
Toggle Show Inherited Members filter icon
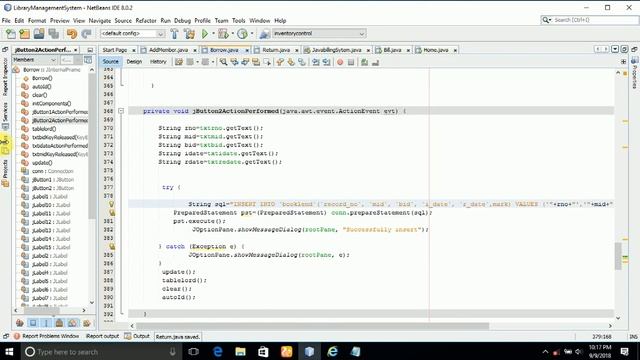pyautogui.click(x=20, y=323)
